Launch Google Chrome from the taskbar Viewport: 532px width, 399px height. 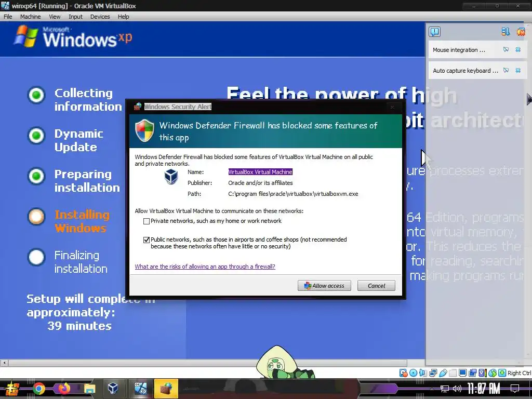38,389
